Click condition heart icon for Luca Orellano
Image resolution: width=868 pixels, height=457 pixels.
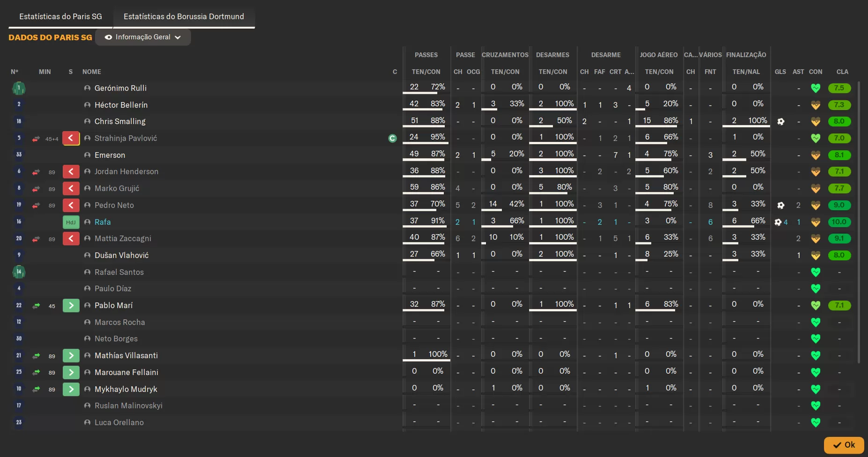click(x=816, y=422)
